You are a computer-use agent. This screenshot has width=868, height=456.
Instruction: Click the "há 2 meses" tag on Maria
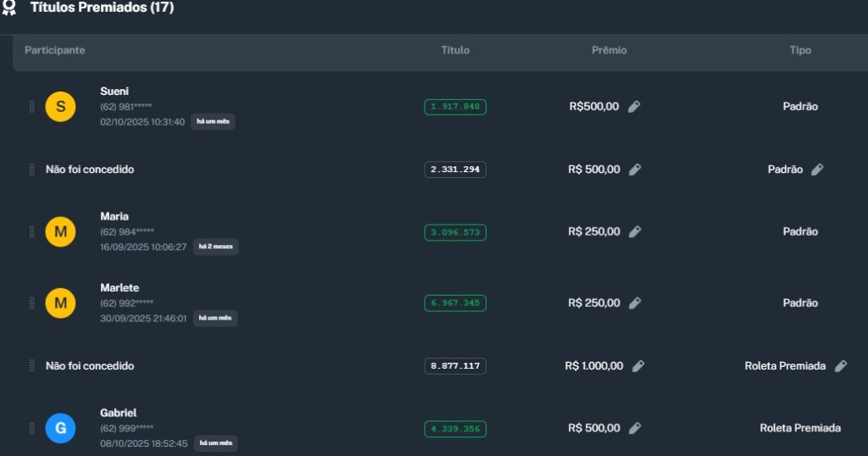click(x=215, y=247)
